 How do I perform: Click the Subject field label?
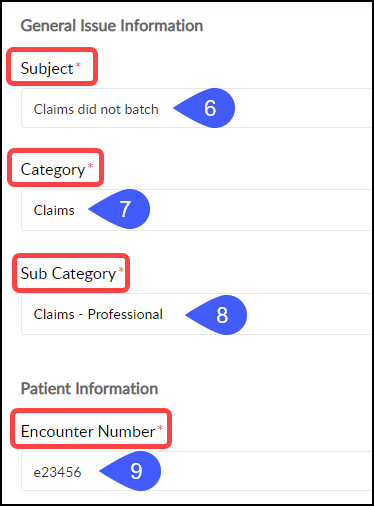(x=47, y=69)
